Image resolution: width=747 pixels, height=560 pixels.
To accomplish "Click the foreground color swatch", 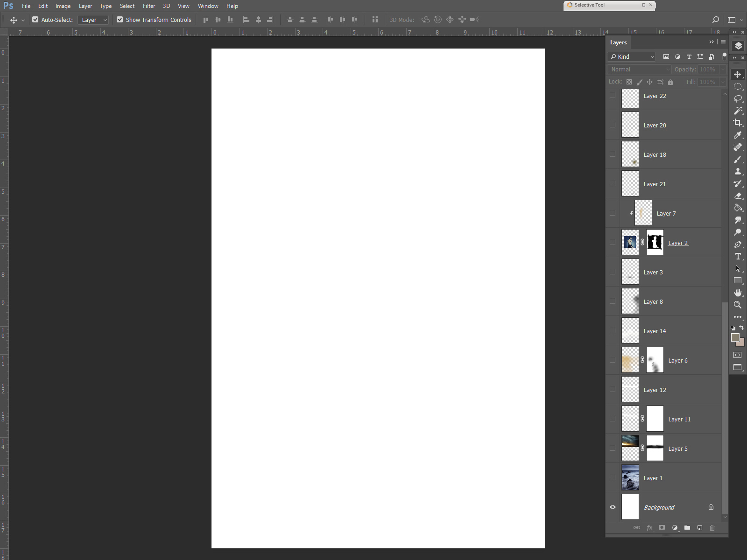I will pos(735,337).
